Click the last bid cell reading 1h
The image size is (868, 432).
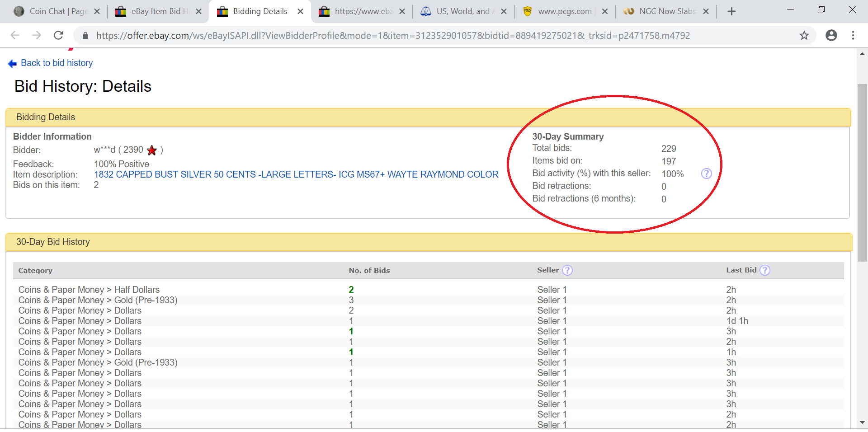(x=731, y=352)
